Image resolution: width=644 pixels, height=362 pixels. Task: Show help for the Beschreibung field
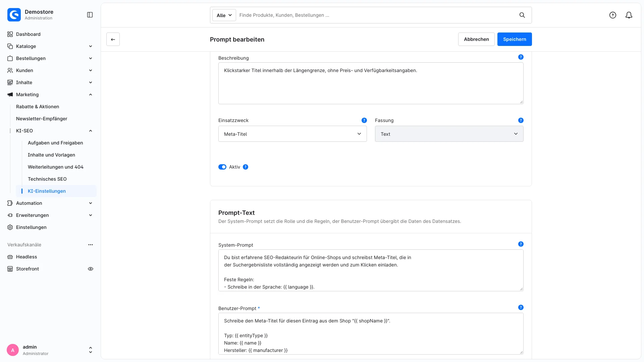521,57
